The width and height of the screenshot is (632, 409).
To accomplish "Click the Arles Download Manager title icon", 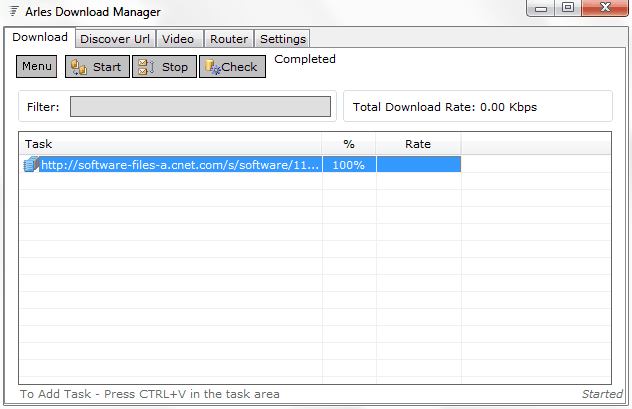I will coord(14,11).
